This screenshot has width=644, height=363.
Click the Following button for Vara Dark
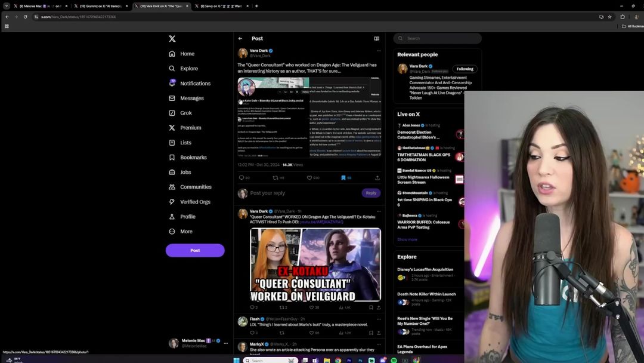(x=465, y=69)
